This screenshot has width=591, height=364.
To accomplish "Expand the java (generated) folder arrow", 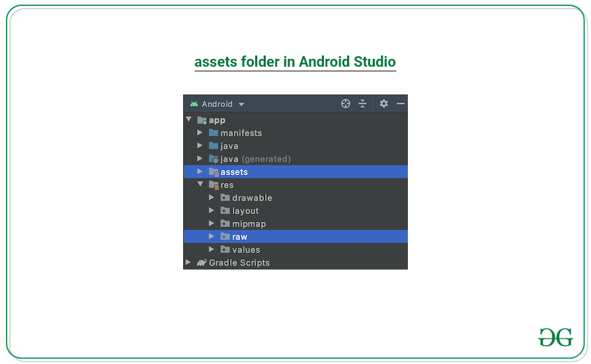I will (x=200, y=159).
